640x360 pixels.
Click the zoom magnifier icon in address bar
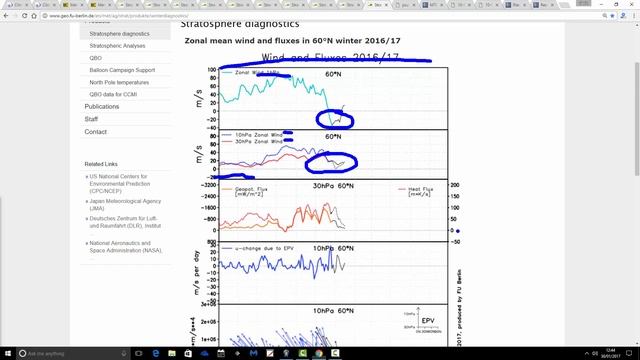click(x=604, y=16)
